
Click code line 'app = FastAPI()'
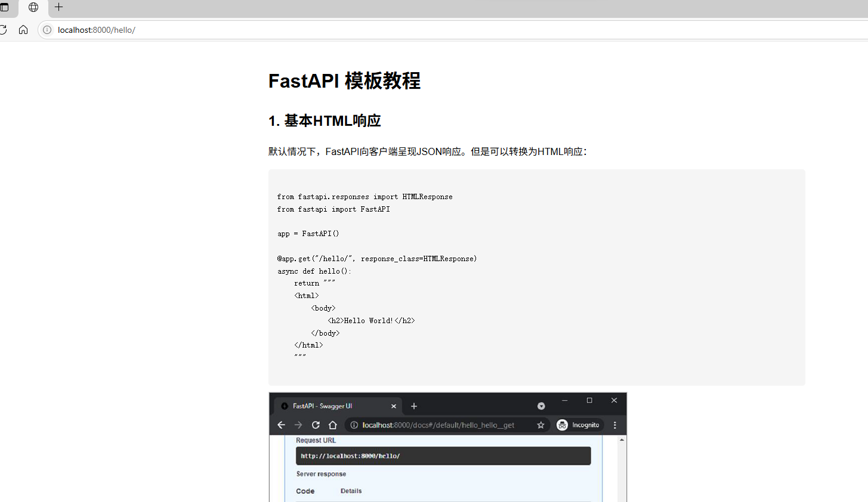(308, 234)
